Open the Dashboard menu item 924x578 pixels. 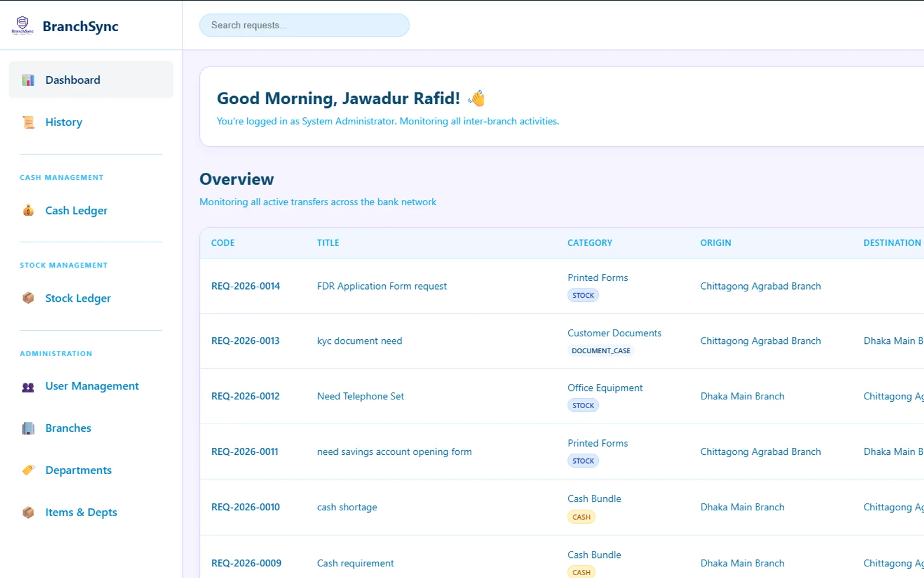(91, 80)
